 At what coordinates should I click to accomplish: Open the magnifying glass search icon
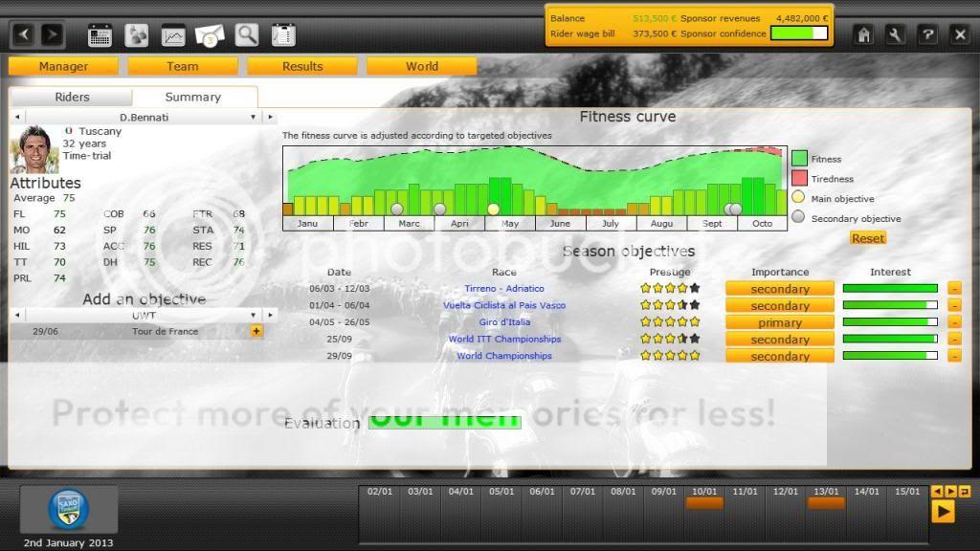pyautogui.click(x=247, y=35)
